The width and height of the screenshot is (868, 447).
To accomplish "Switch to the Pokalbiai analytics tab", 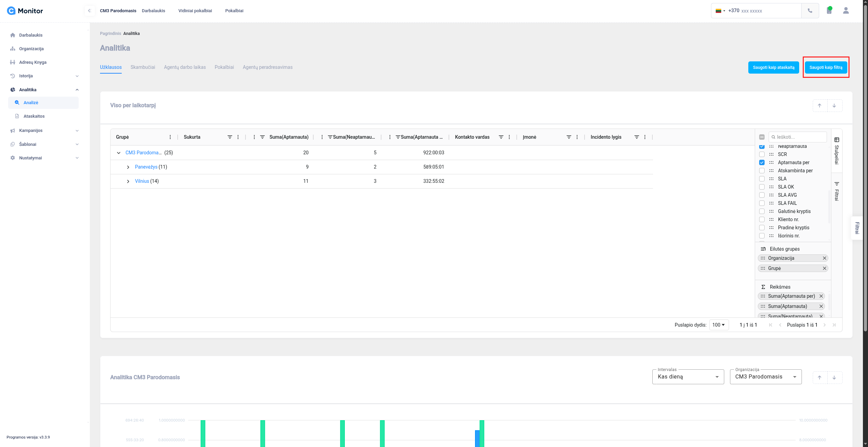I will 224,67.
